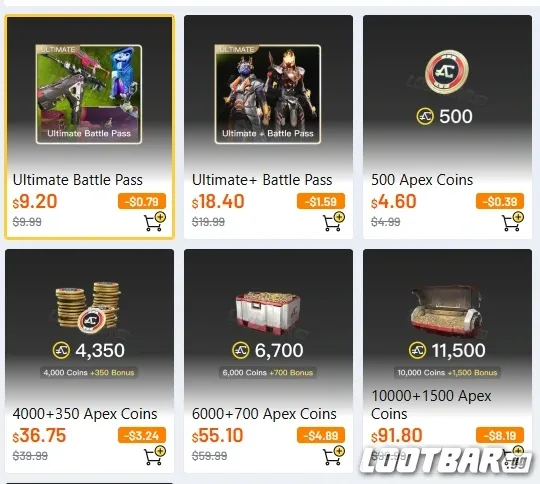Open the 4000+350 Apex Coins title
The height and width of the screenshot is (484, 540).
(85, 414)
